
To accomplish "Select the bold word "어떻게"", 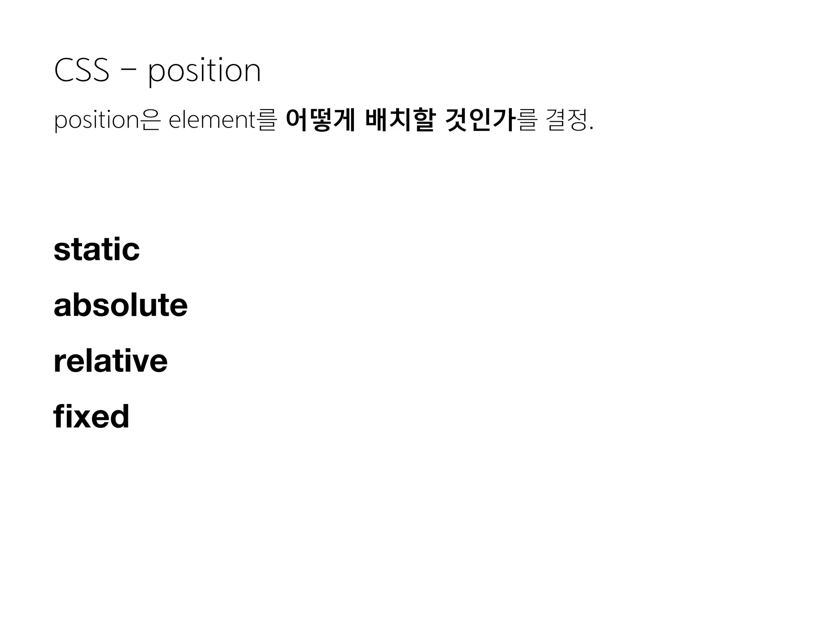I will click(x=320, y=120).
